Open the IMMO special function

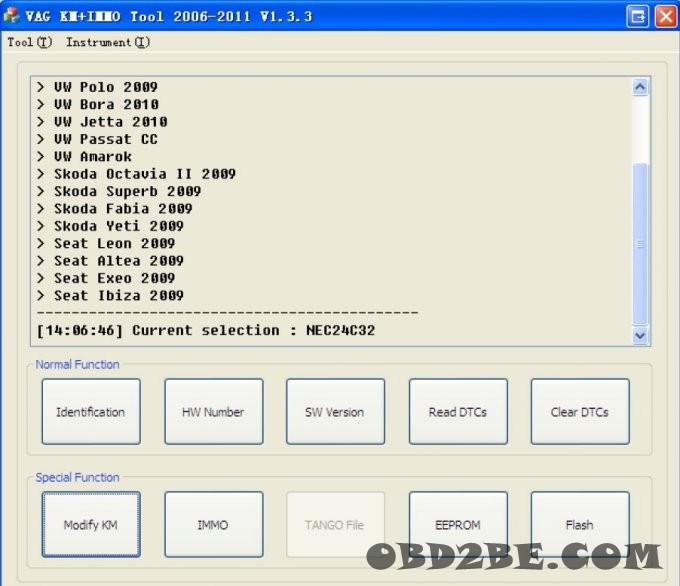(213, 524)
